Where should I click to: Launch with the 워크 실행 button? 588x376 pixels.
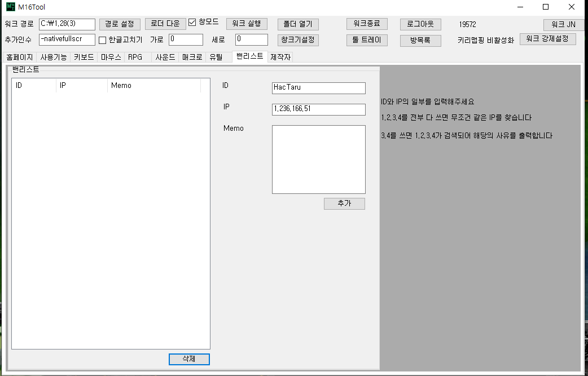click(247, 24)
